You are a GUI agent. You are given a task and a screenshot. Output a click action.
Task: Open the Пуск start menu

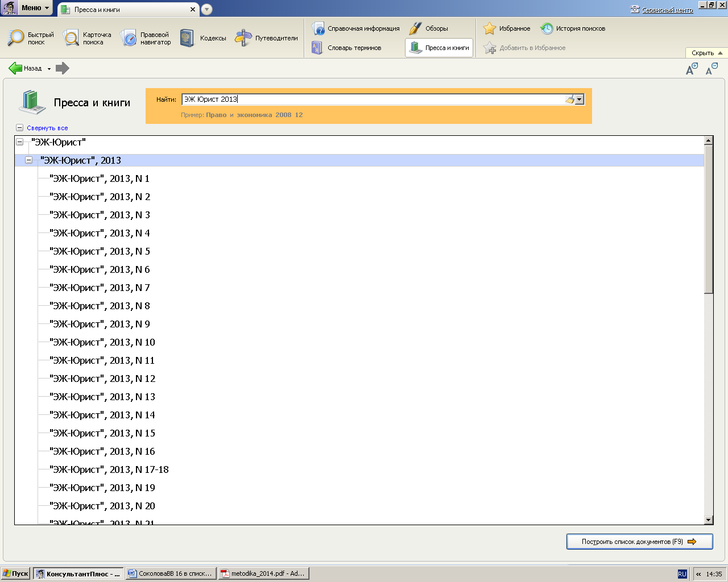coord(15,573)
